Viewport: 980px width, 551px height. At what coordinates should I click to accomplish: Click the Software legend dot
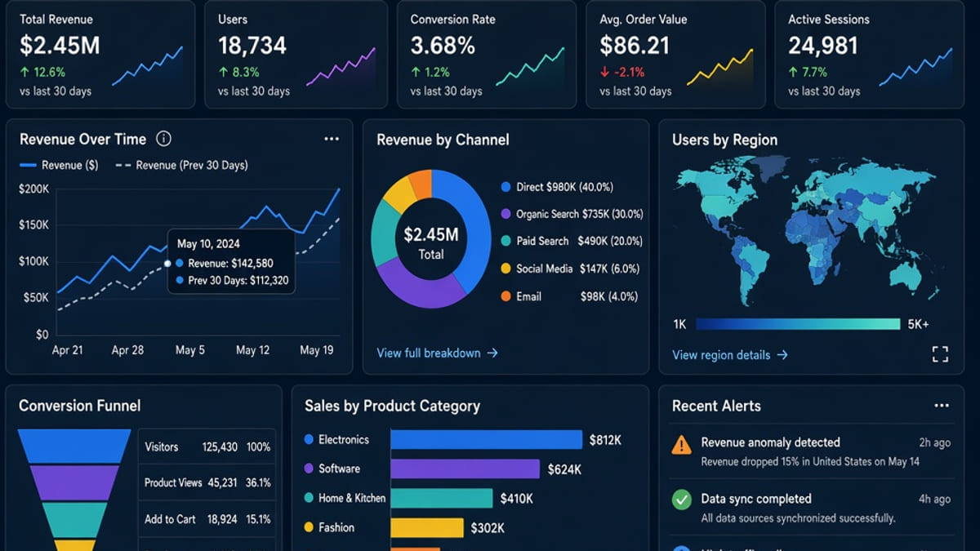click(309, 469)
